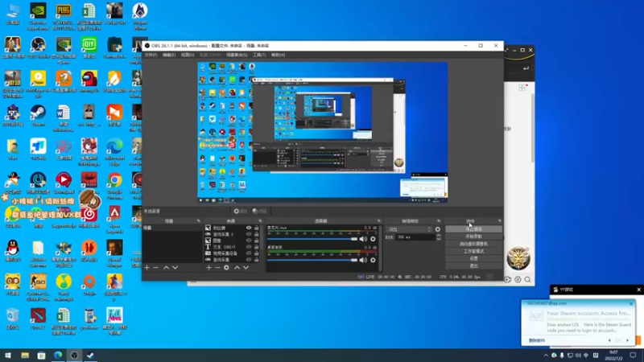Open transition properties gear next to 淡出

pyautogui.click(x=438, y=229)
